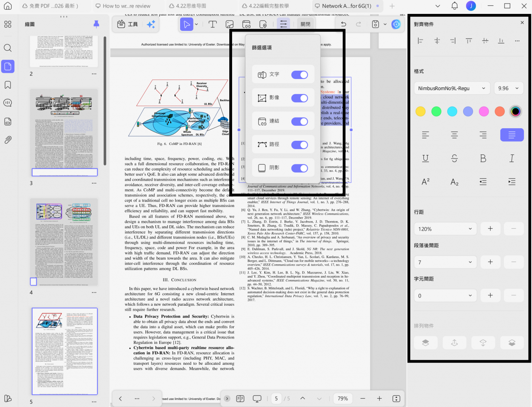Click the current page number field
The image size is (532, 407).
[276, 399]
